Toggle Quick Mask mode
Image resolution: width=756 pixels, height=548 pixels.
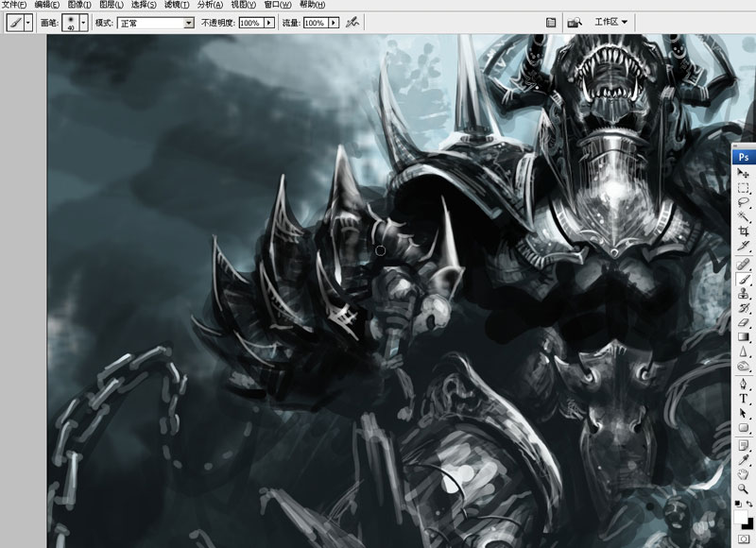[x=743, y=539]
